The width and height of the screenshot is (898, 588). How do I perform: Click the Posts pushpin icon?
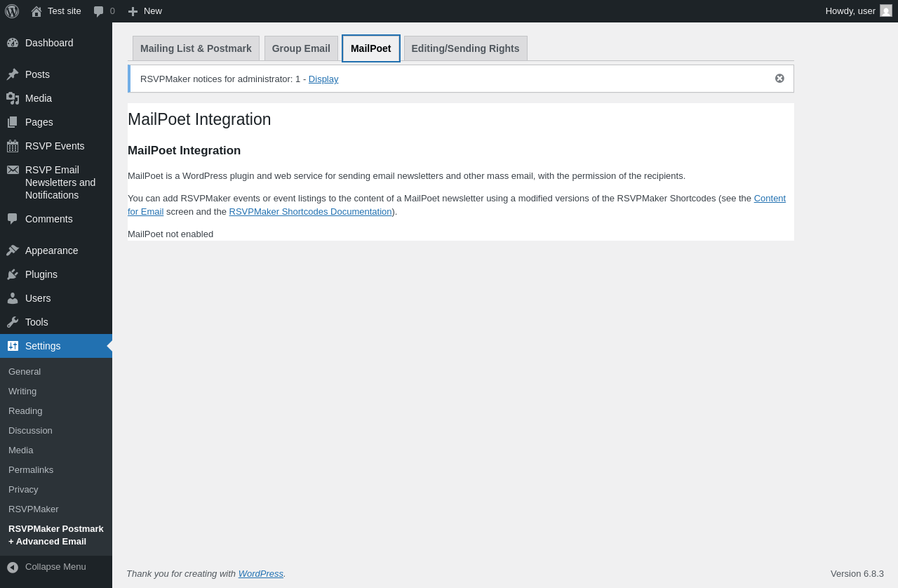13,74
